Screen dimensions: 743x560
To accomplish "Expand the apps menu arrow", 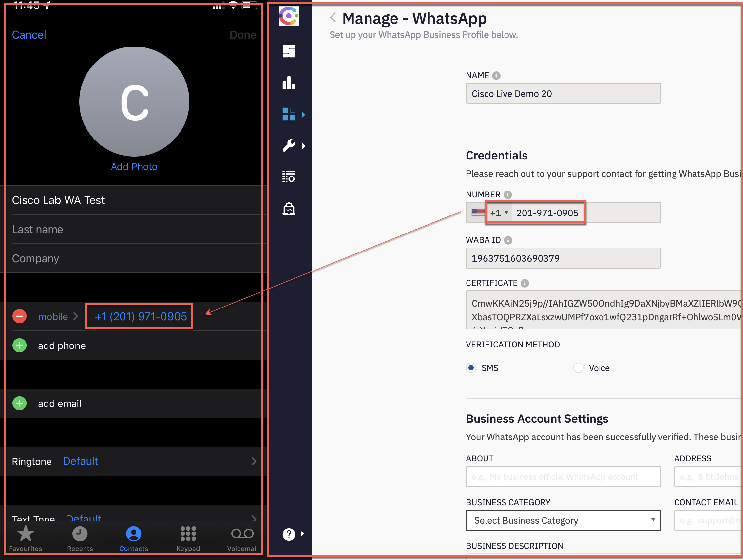I will [x=304, y=115].
